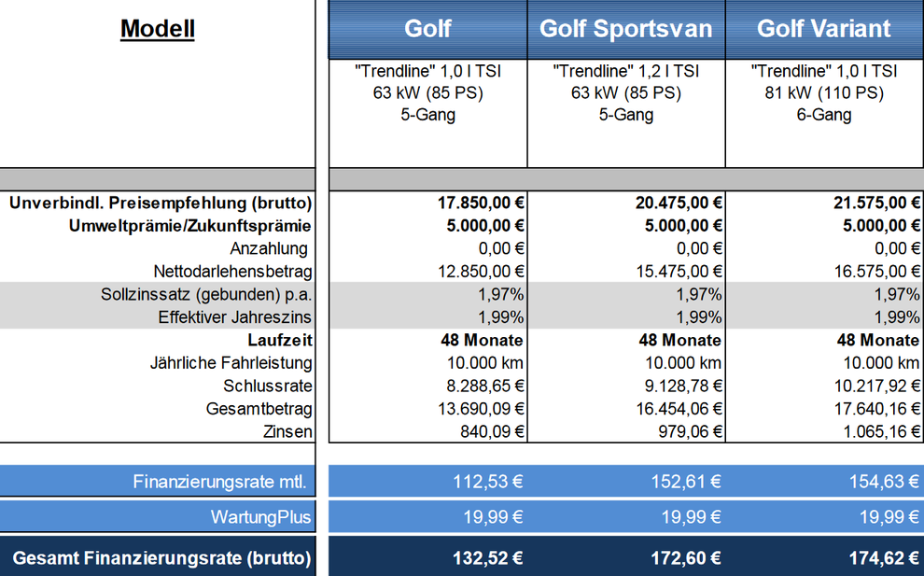Click the WartungPlus row label

coord(261,517)
